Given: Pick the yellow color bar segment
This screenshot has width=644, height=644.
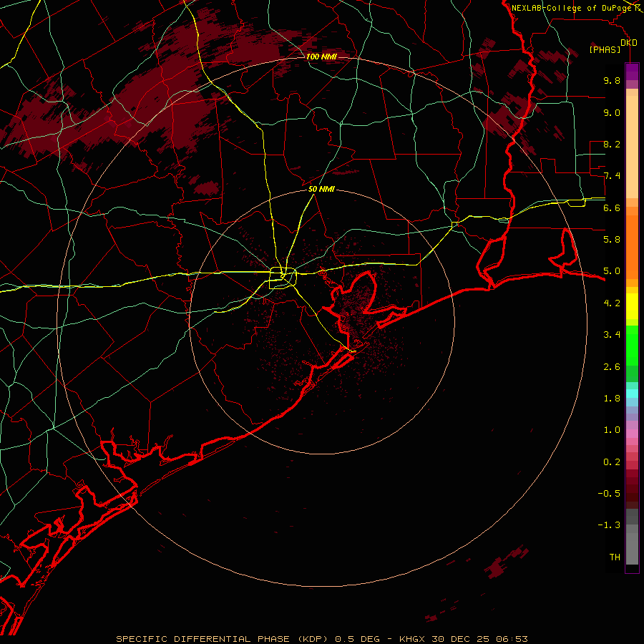Looking at the screenshot, I should (632, 306).
